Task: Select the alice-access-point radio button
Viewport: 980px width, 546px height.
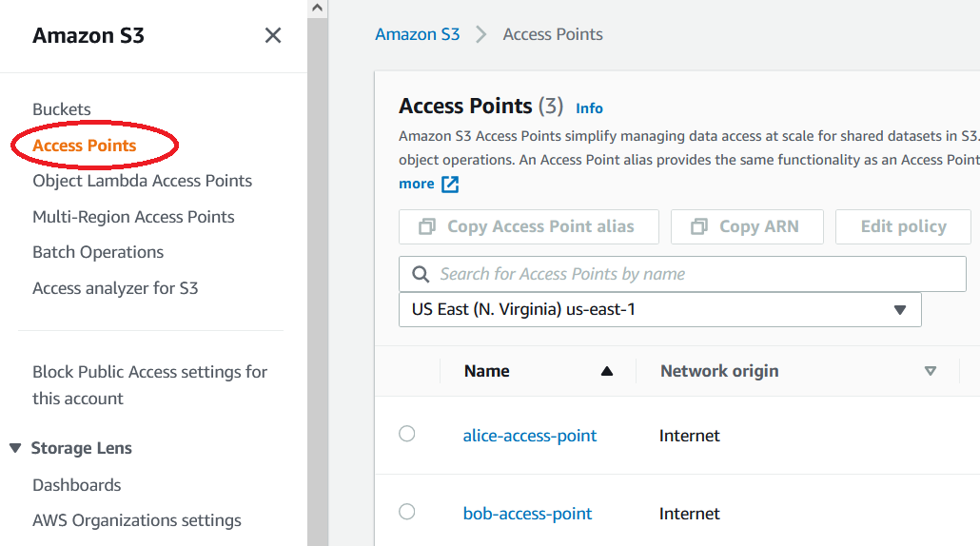Action: (407, 434)
